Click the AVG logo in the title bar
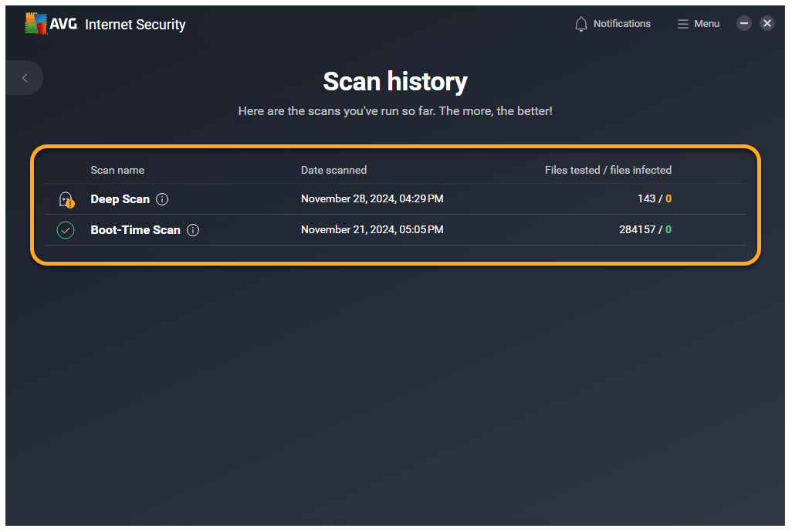 point(50,24)
